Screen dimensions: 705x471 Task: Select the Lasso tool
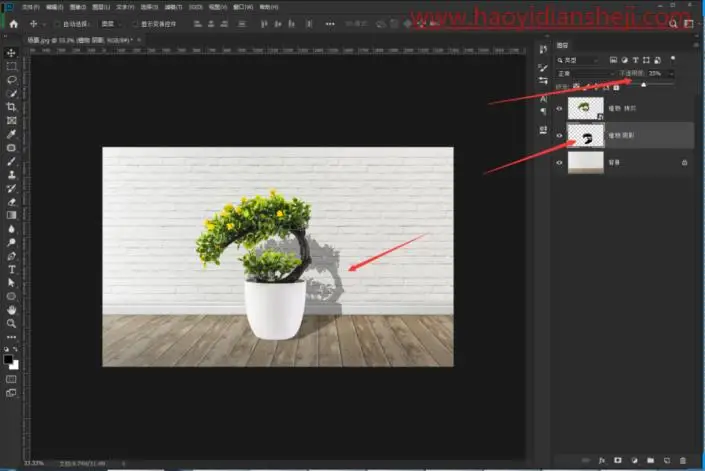[11, 80]
